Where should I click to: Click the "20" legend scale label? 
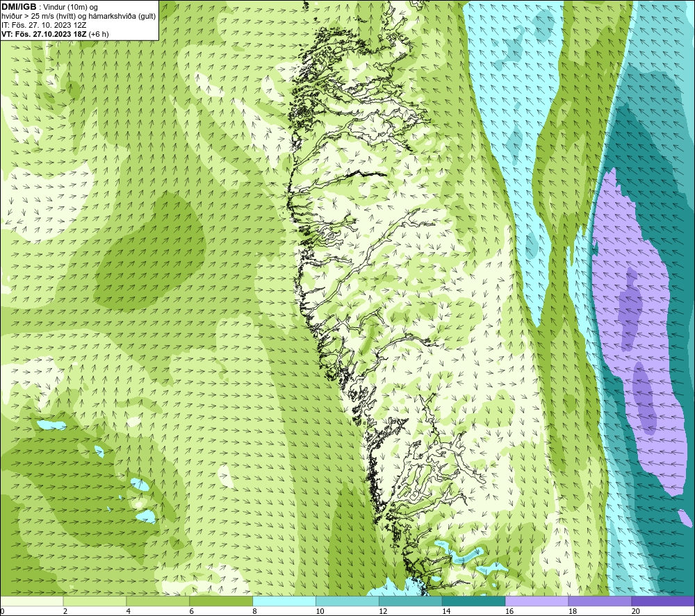[x=635, y=611]
